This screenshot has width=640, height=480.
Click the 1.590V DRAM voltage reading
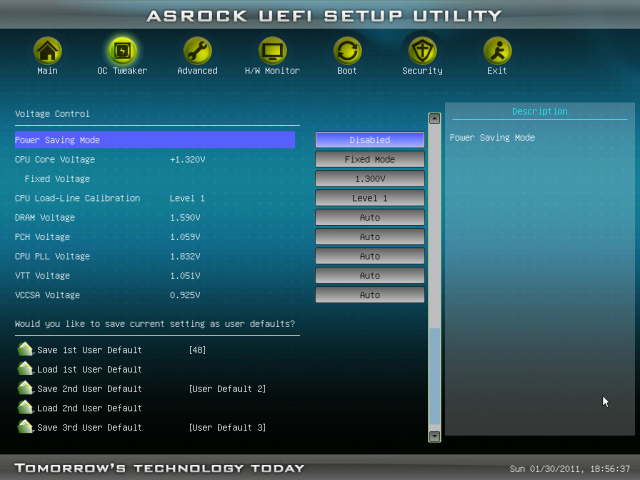tap(185, 218)
